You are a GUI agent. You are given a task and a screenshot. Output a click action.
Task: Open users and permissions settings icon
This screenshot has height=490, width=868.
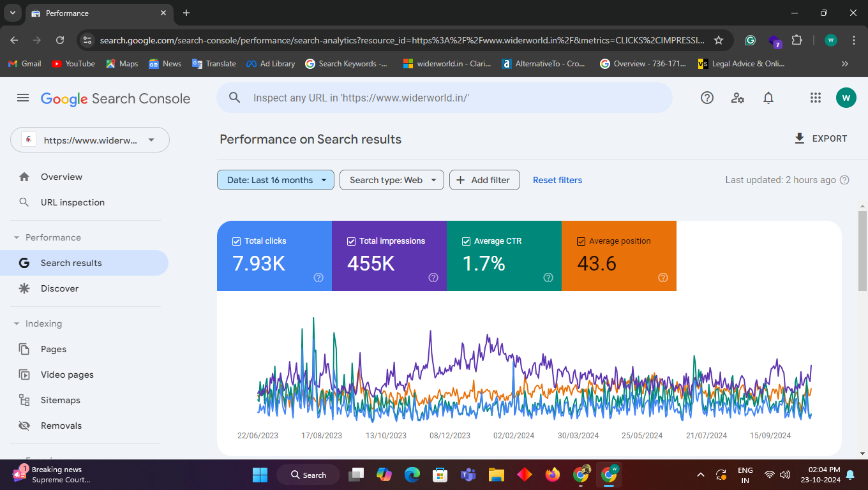738,98
